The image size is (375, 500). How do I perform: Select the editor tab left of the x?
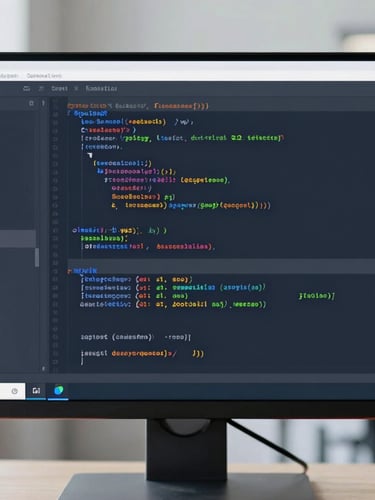coord(59,88)
